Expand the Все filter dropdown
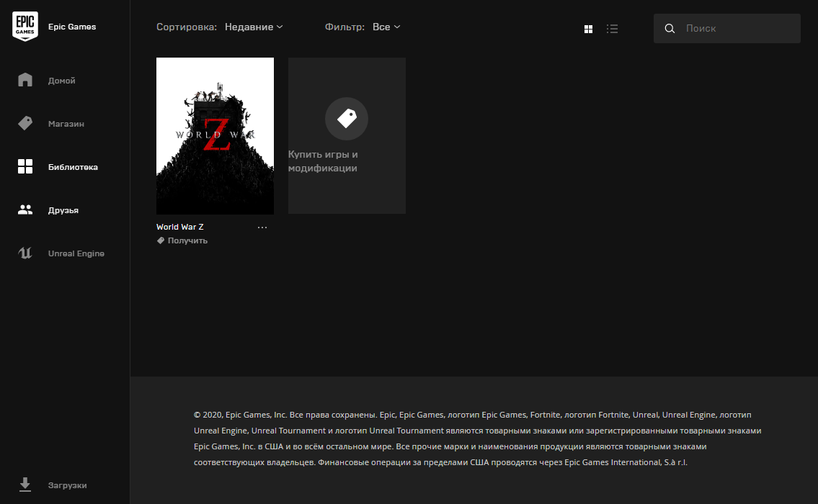 pos(386,27)
